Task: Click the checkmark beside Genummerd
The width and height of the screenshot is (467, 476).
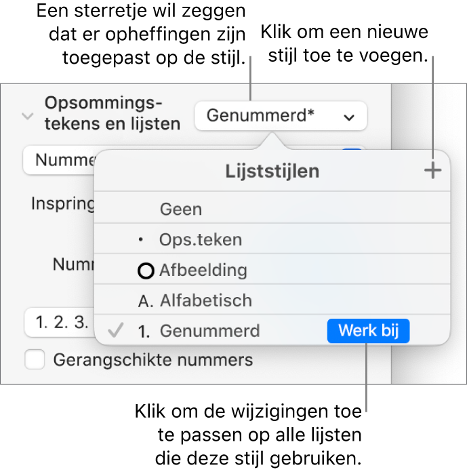Action: (x=117, y=331)
